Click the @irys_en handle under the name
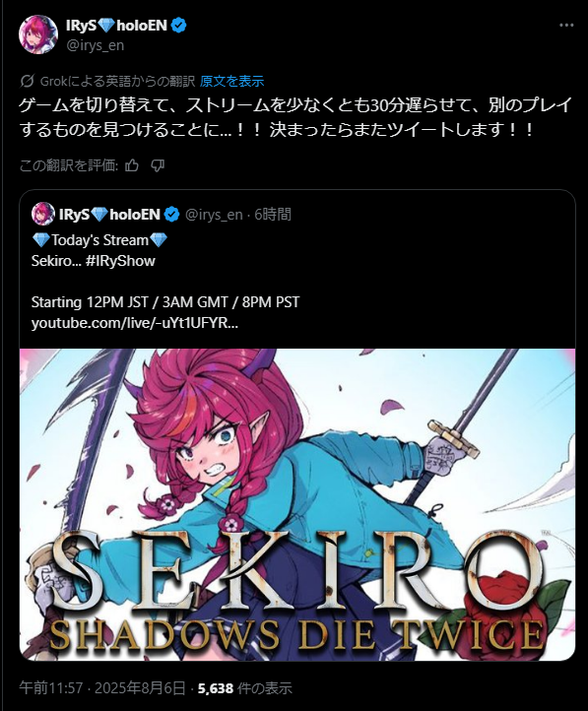This screenshot has width=588, height=711. tap(95, 45)
